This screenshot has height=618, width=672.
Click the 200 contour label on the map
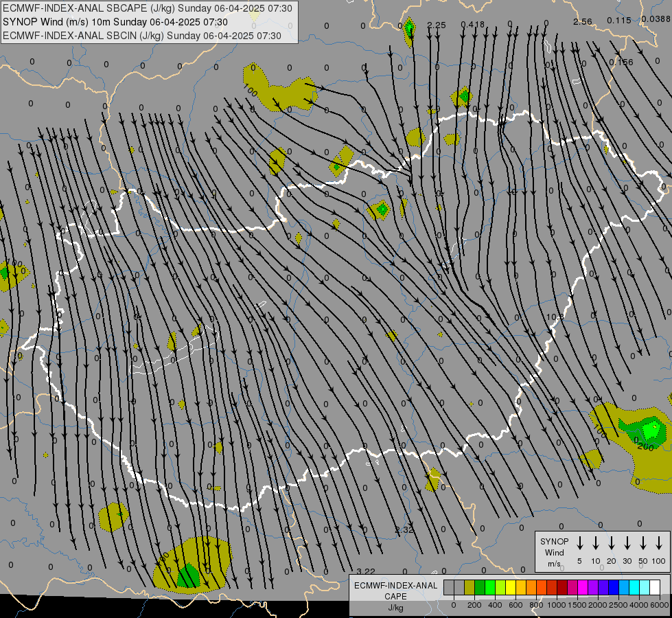[645, 447]
